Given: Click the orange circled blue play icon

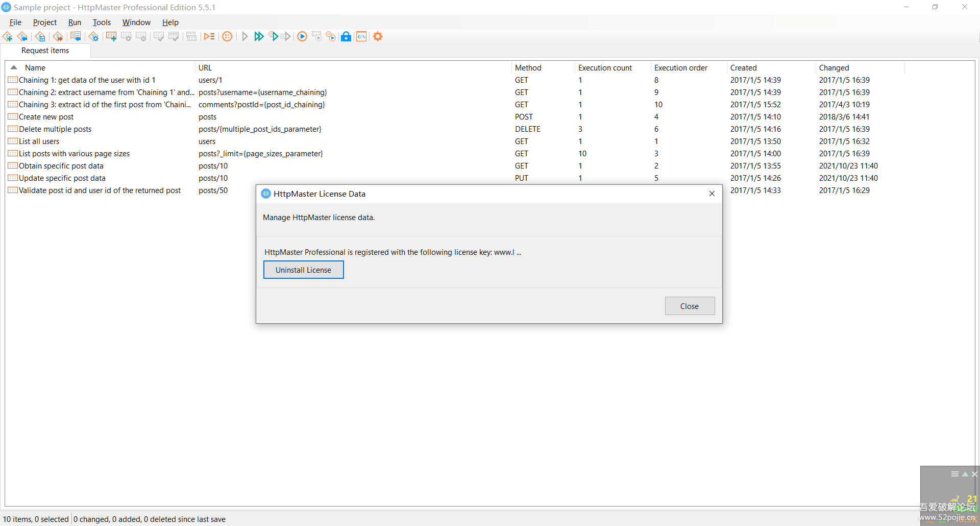Looking at the screenshot, I should [302, 37].
